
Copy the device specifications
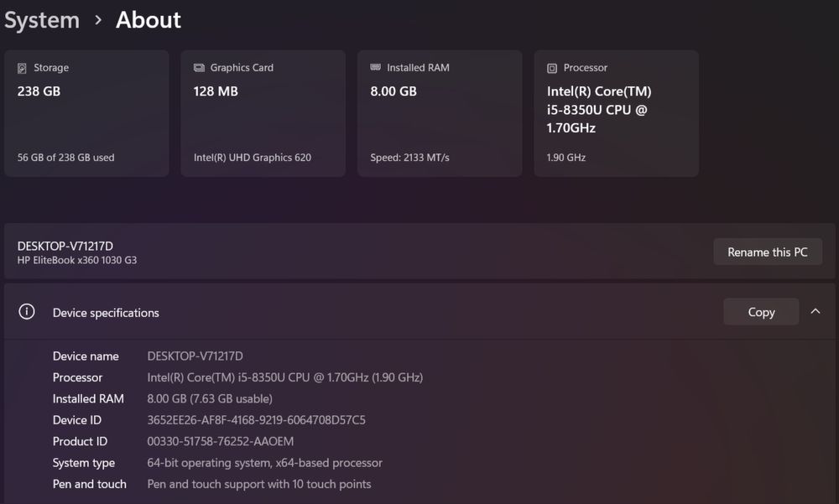pos(761,312)
